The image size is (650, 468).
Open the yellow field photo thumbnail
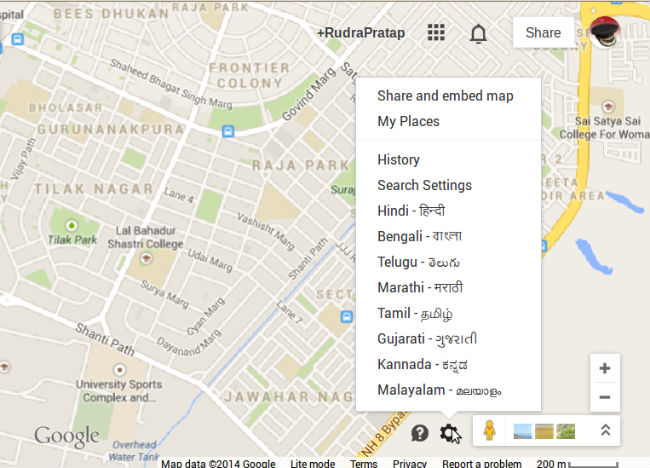tap(544, 431)
